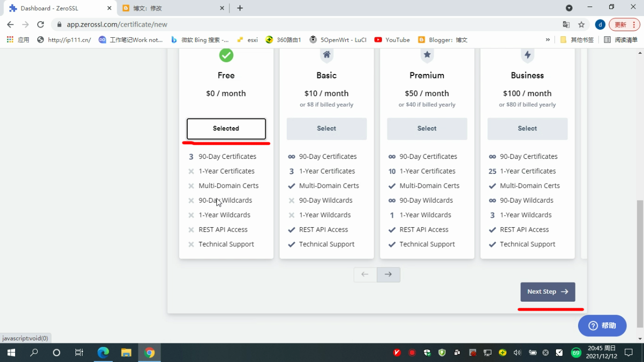
Task: Switch to the Dashboard - ZeroSSL tab
Action: tap(60, 8)
